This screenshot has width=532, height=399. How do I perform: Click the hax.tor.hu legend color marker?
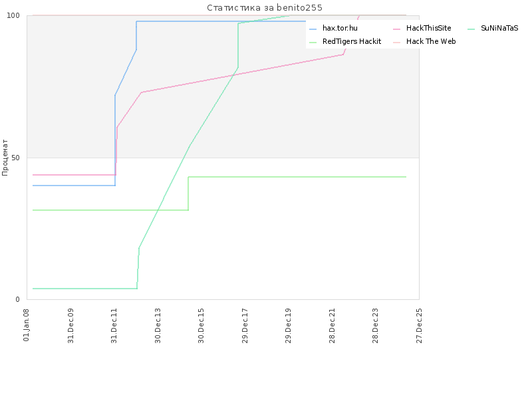click(x=313, y=29)
